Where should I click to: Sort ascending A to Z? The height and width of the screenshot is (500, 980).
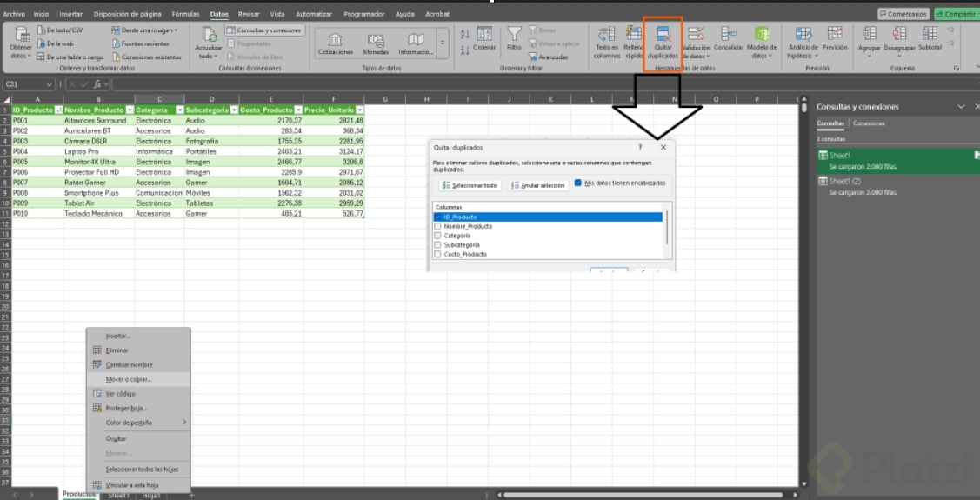pos(464,35)
